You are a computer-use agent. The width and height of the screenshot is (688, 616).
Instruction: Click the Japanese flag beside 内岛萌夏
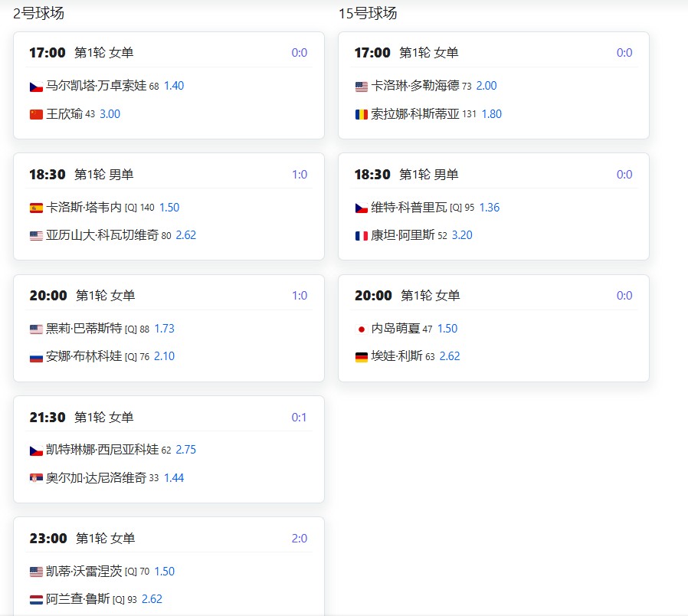tap(362, 329)
